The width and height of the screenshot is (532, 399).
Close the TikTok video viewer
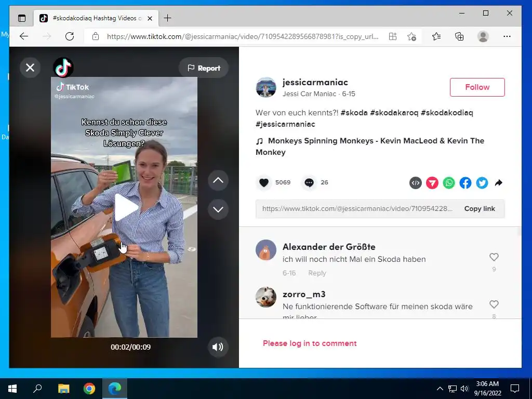(30, 68)
